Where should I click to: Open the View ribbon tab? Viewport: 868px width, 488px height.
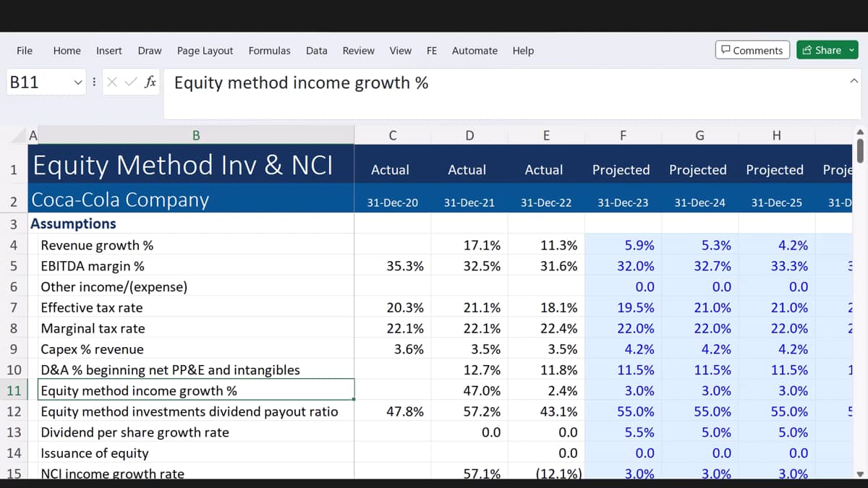tap(400, 51)
